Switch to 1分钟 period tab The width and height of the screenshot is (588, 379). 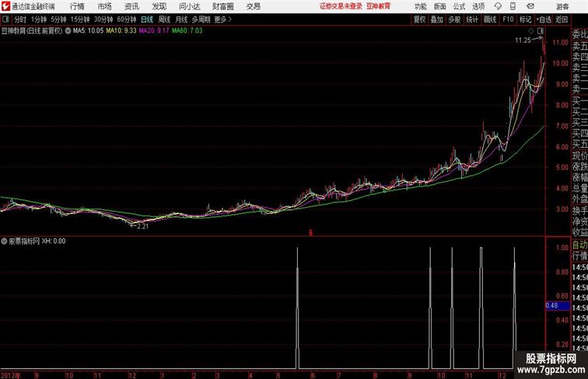[x=39, y=19]
